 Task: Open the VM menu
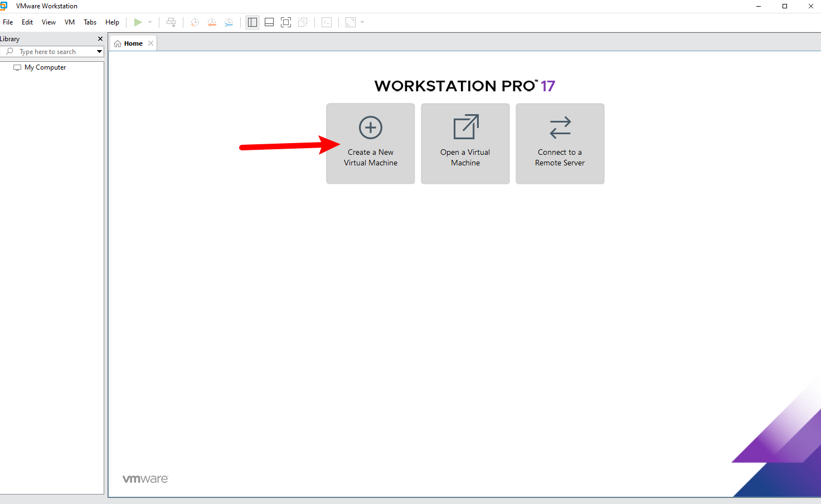click(x=70, y=22)
